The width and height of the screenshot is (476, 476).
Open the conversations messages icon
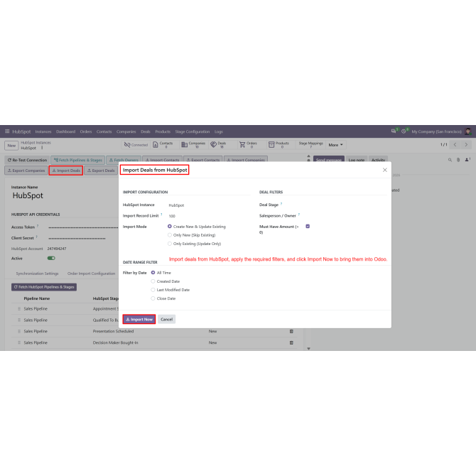point(394,131)
